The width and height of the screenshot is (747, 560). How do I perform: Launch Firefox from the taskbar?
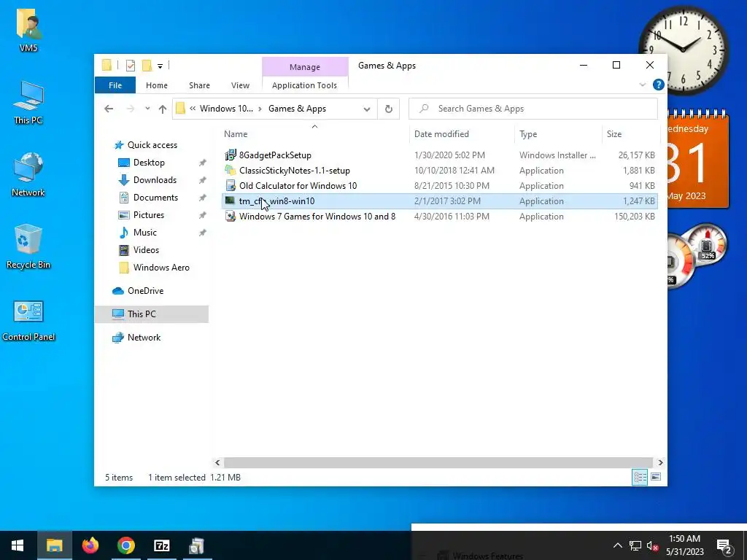click(x=90, y=545)
